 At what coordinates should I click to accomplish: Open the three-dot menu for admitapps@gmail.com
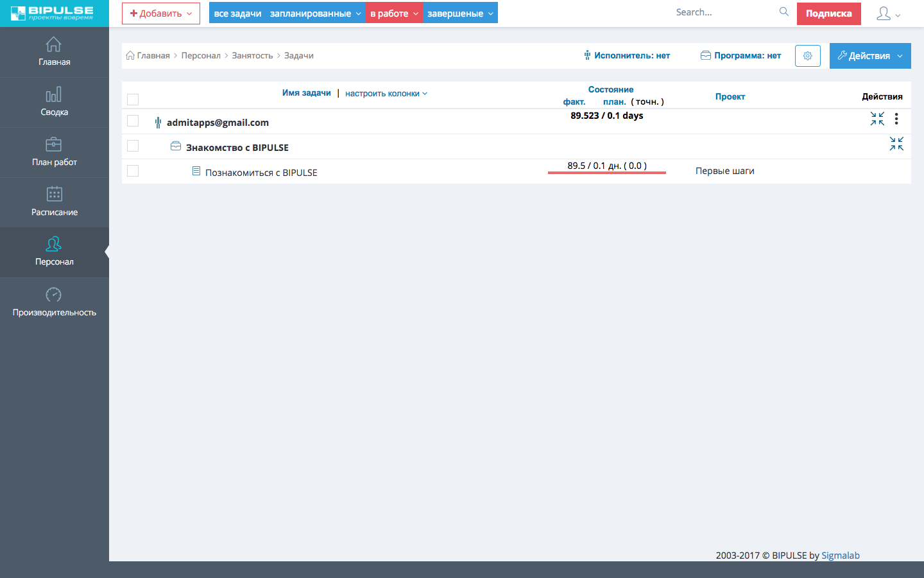click(x=896, y=119)
